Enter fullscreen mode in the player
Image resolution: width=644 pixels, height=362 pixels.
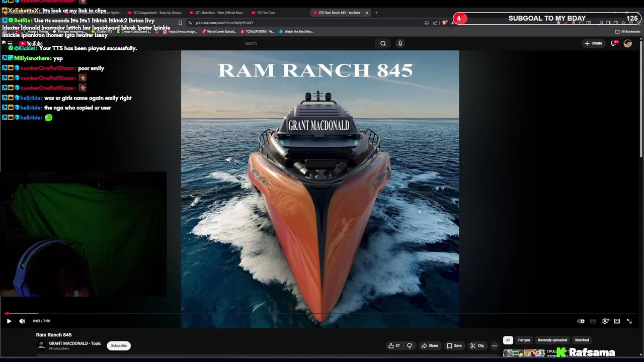click(x=629, y=321)
